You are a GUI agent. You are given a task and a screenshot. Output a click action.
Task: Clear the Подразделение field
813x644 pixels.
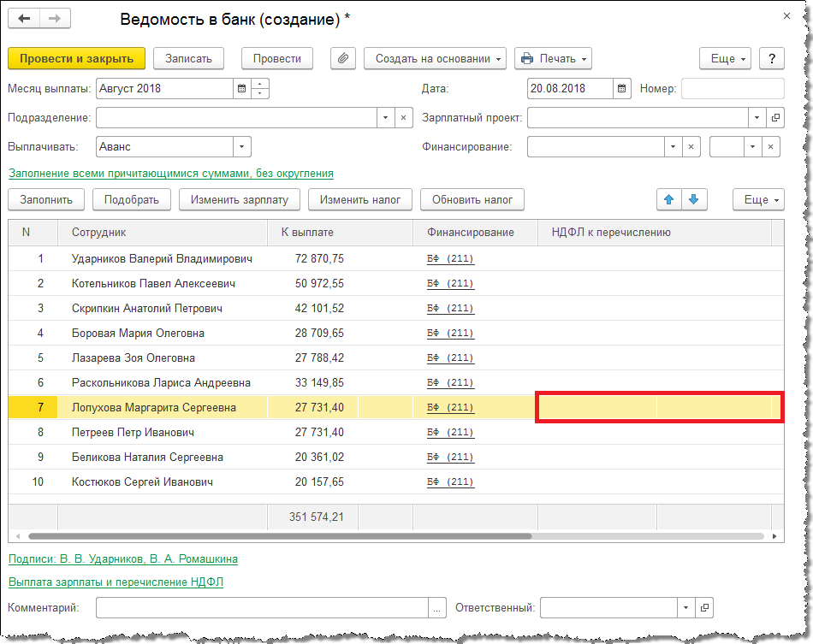coord(403,118)
